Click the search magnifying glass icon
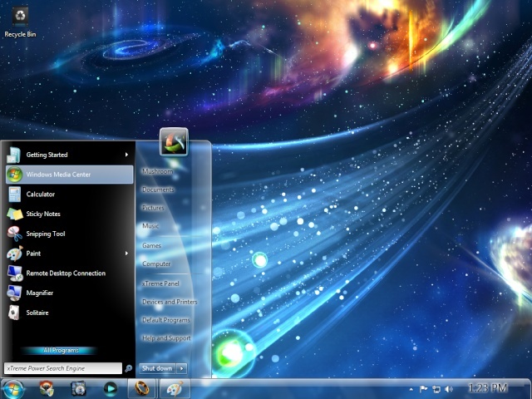Viewport: 532px width, 399px height. coord(128,368)
